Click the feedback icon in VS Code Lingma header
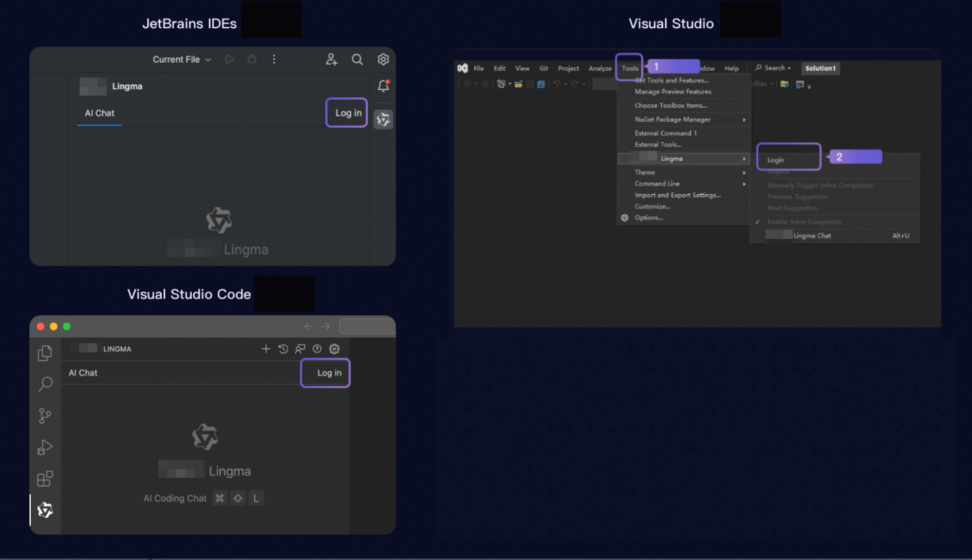 point(300,349)
